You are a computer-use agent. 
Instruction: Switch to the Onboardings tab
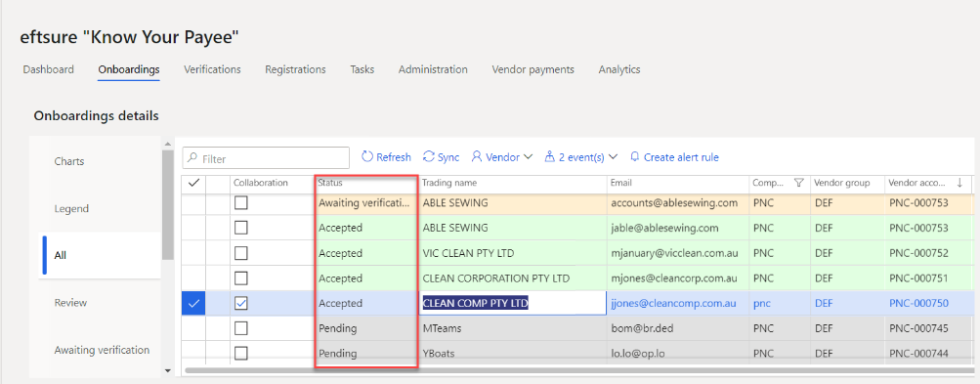129,69
